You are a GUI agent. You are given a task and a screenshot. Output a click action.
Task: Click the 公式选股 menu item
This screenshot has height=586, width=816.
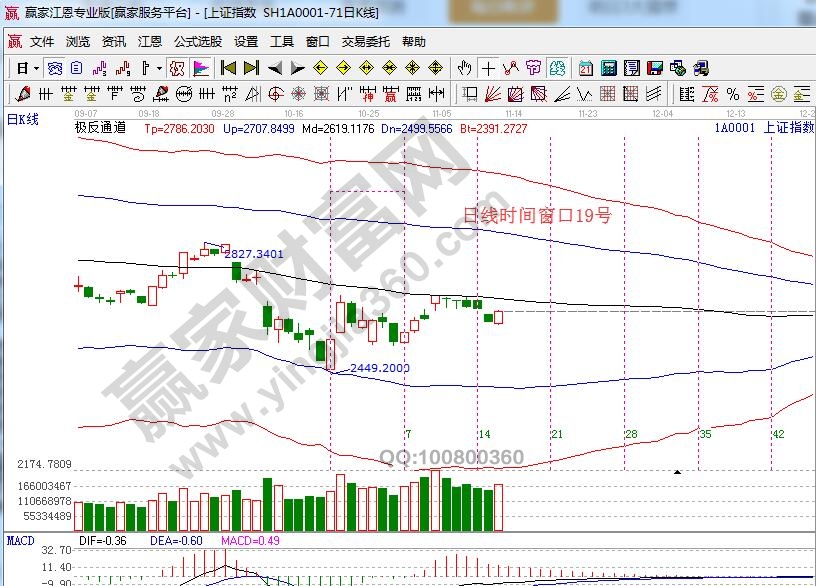(x=198, y=42)
